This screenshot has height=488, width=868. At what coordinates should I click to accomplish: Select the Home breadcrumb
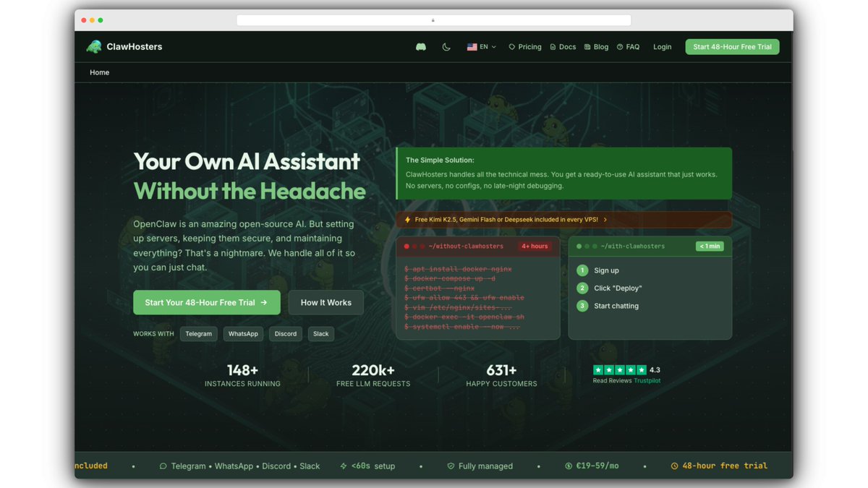tap(100, 72)
